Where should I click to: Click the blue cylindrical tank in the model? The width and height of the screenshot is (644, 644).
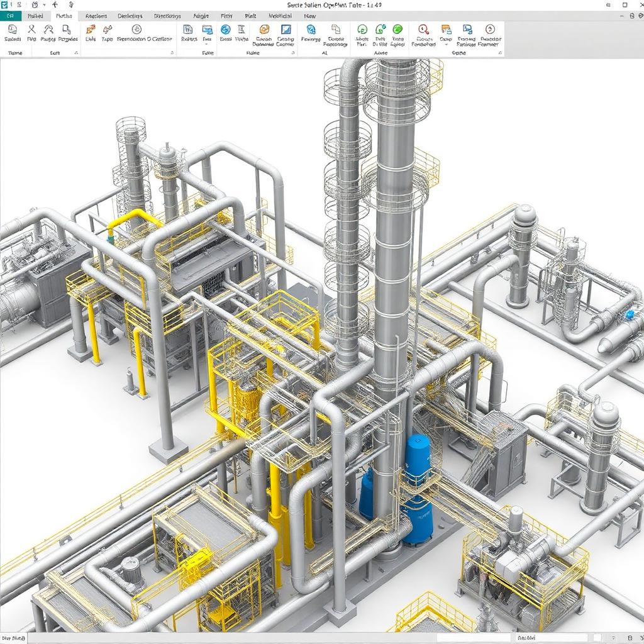click(x=418, y=489)
